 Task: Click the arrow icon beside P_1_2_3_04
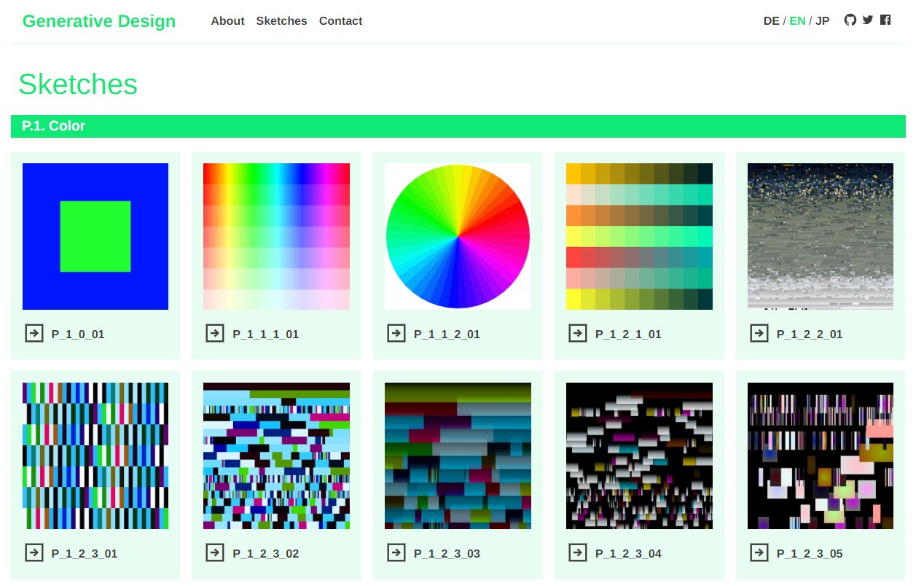pos(578,552)
